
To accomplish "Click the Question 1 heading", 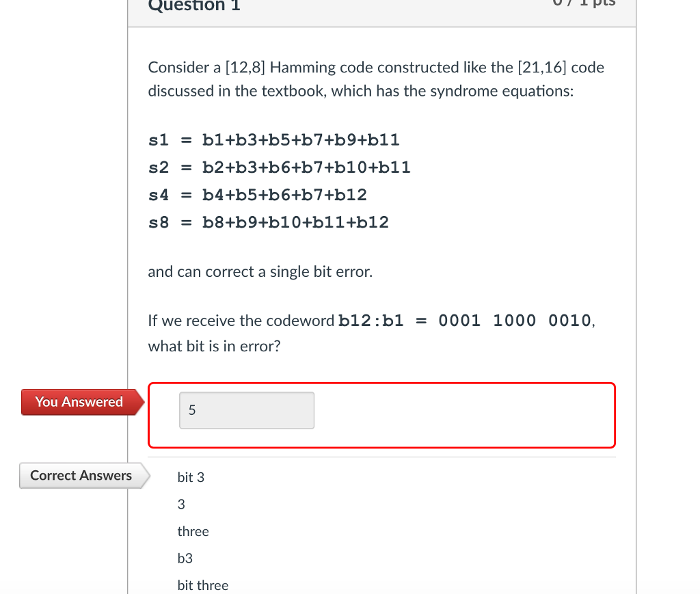I will 194,5.
